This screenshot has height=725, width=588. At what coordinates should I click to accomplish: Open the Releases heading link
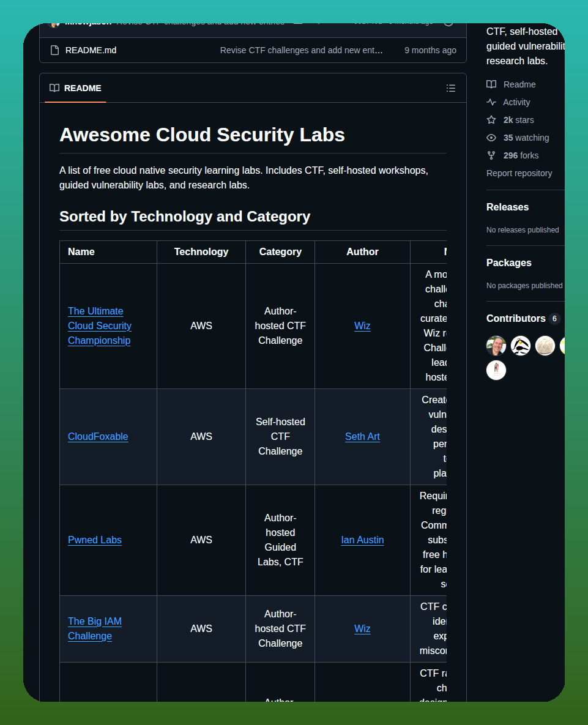[507, 207]
